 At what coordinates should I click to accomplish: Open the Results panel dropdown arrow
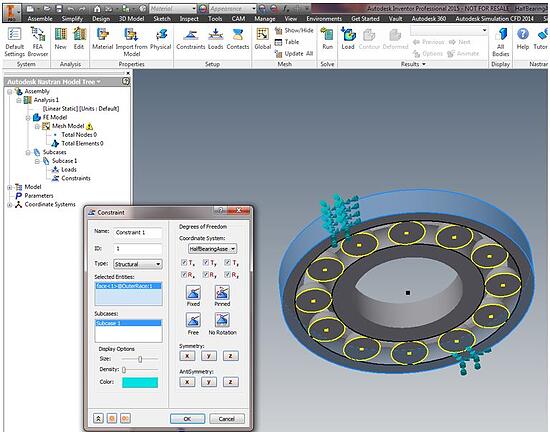pos(424,64)
